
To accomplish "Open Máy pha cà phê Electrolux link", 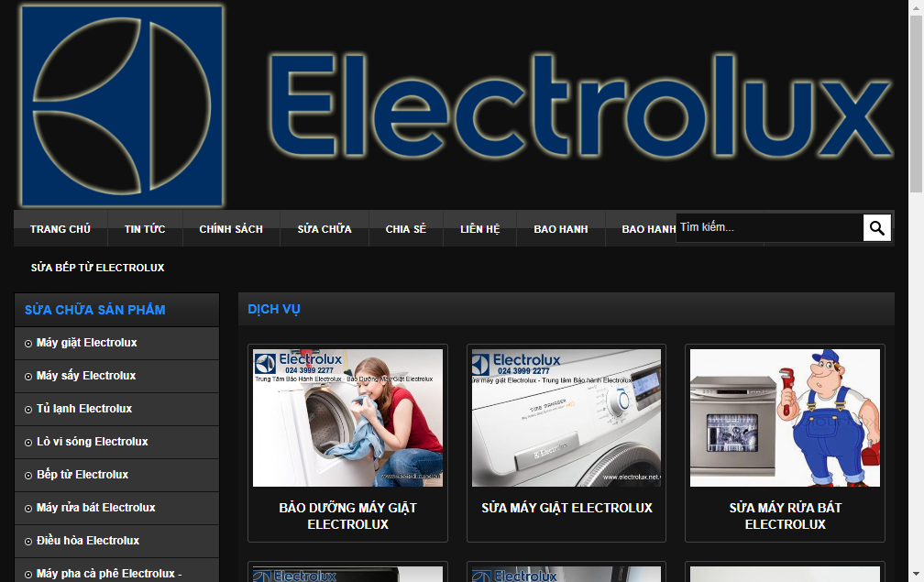I will [x=109, y=574].
